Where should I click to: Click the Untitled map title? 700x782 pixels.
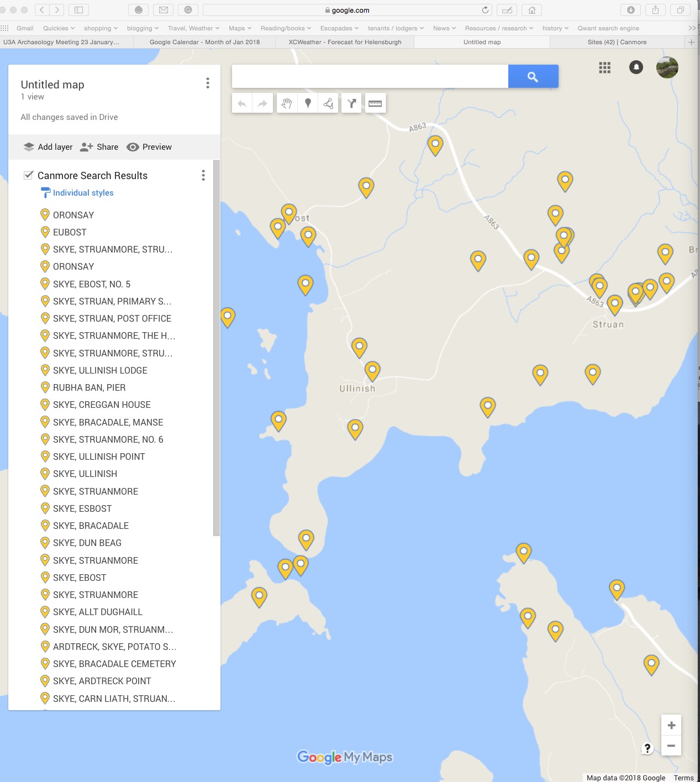[x=52, y=85]
